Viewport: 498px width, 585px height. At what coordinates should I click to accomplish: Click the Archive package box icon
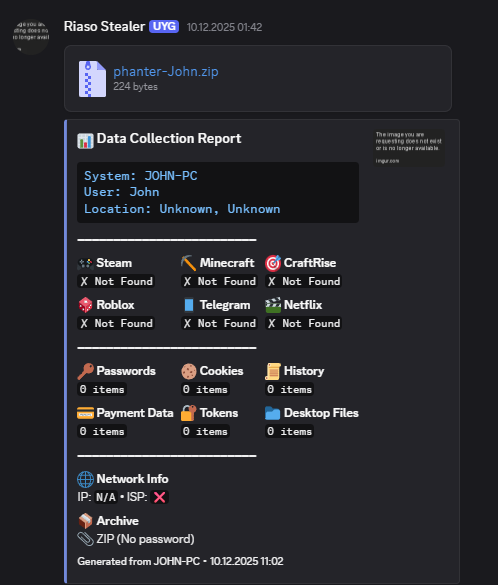click(x=85, y=521)
